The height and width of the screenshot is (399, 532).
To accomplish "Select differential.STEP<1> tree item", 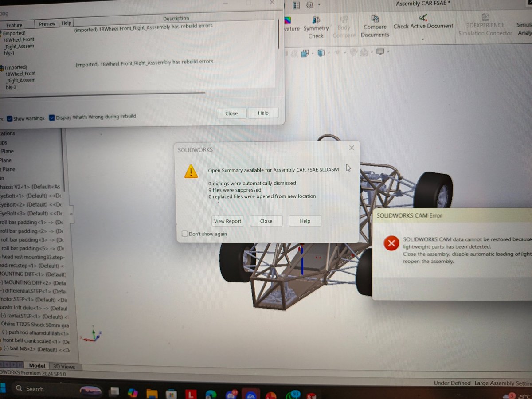I will pyautogui.click(x=33, y=291).
